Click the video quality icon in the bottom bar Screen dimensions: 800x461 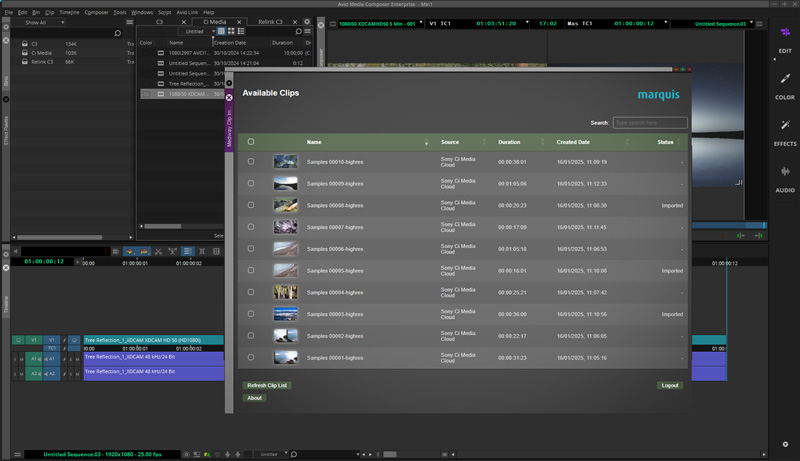click(207, 454)
